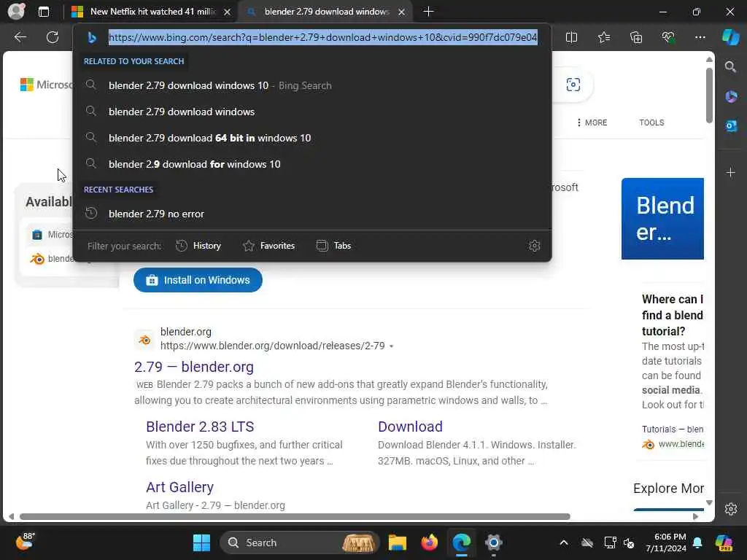Open Microsoft 365 sidebar icon
Image resolution: width=747 pixels, height=560 pixels.
click(x=731, y=97)
